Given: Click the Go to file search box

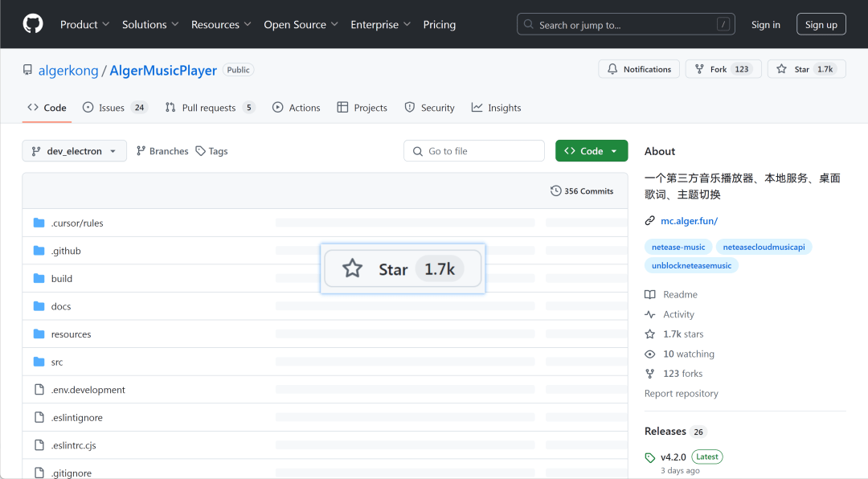Looking at the screenshot, I should pos(474,150).
